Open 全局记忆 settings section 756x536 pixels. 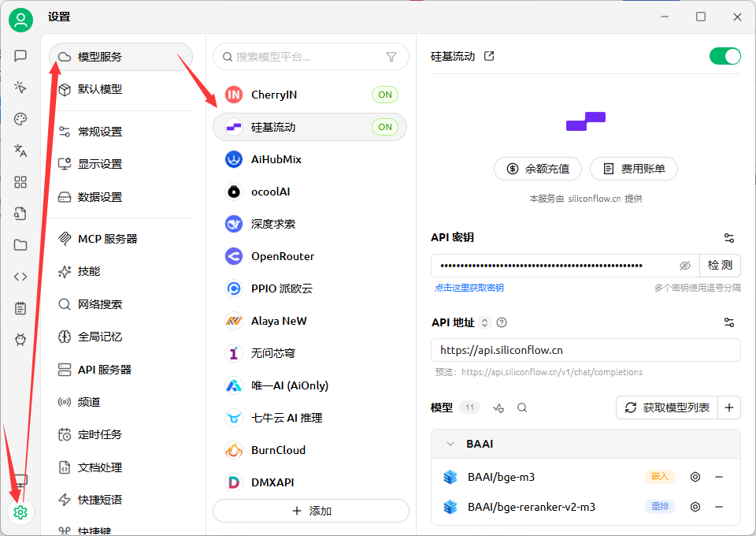120,337
